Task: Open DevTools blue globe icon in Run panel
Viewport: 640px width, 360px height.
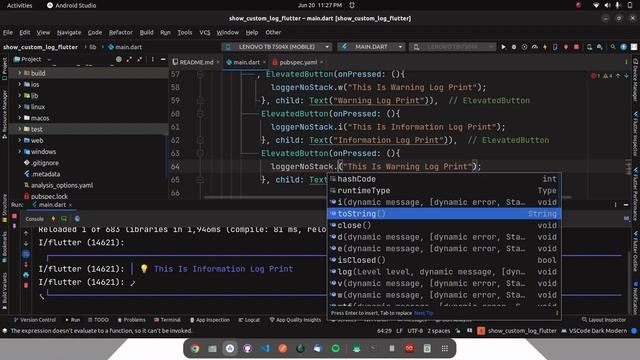Action: point(77,219)
